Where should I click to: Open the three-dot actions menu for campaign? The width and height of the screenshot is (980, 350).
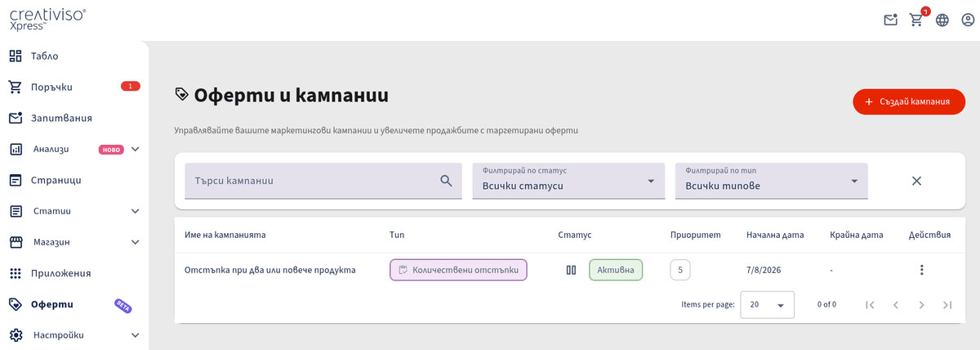922,270
